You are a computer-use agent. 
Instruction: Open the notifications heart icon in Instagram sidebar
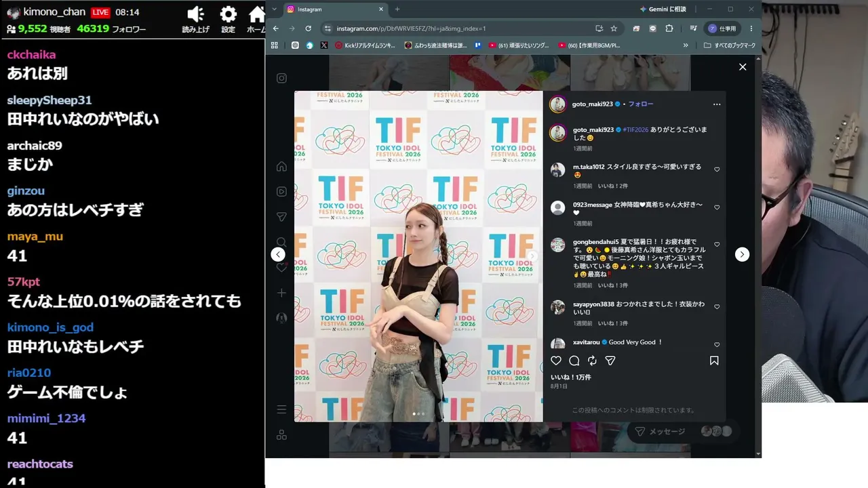(281, 268)
